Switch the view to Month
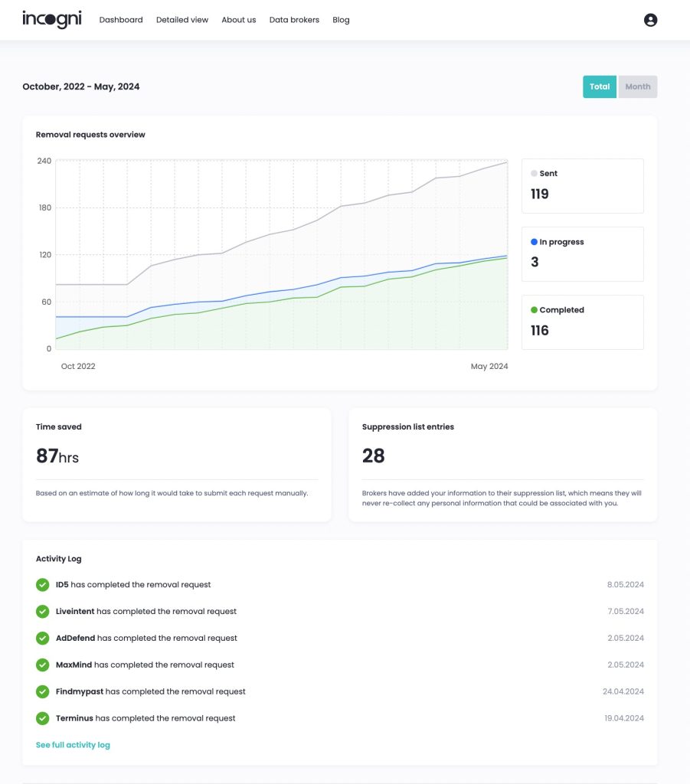Viewport: 690px width, 784px height. (637, 87)
